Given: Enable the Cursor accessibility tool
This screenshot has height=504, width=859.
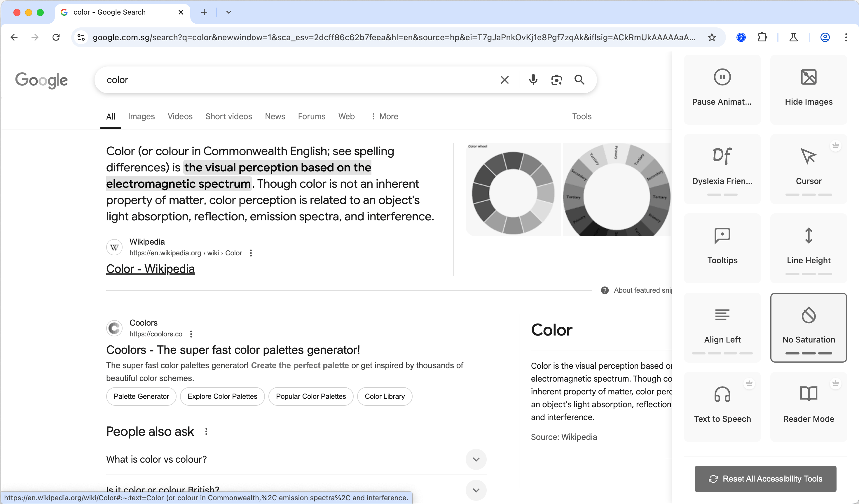Looking at the screenshot, I should [809, 169].
